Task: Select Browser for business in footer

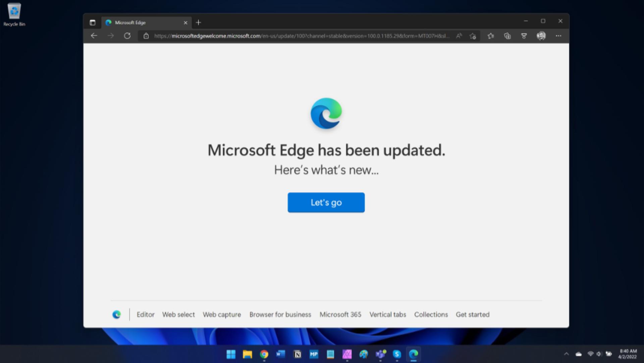Action: 280,315
